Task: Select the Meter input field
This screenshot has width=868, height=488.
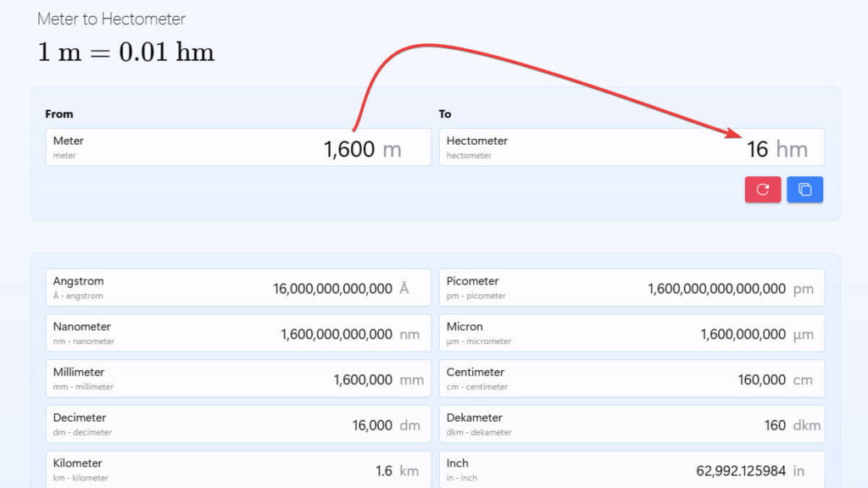Action: click(x=237, y=147)
